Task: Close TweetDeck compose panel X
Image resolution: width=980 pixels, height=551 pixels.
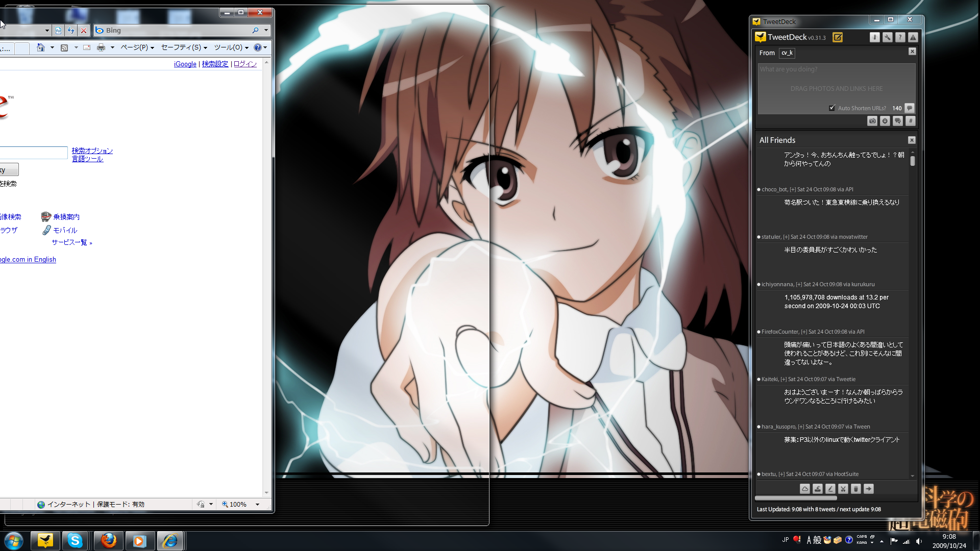Action: click(x=913, y=52)
